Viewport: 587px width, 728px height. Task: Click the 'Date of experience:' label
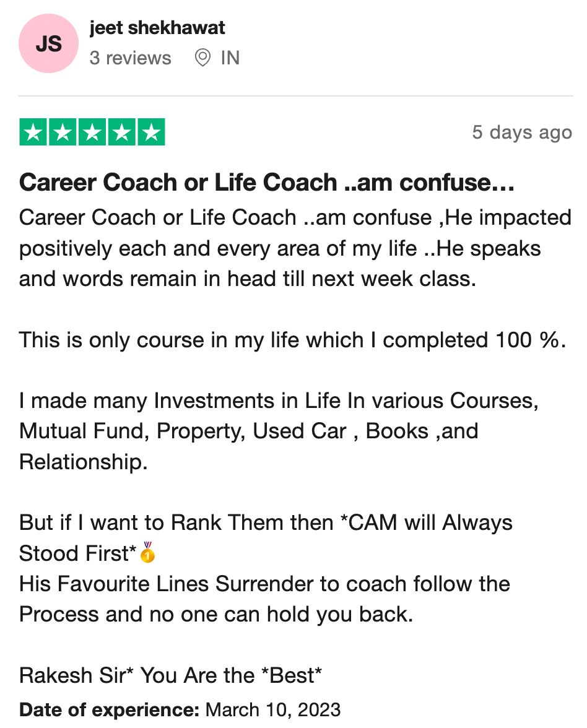click(109, 709)
